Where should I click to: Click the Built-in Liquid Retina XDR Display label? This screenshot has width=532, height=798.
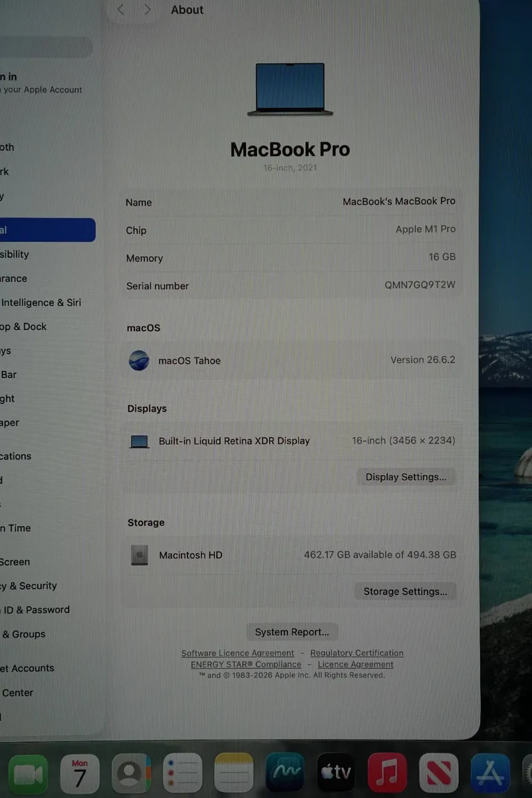click(234, 441)
